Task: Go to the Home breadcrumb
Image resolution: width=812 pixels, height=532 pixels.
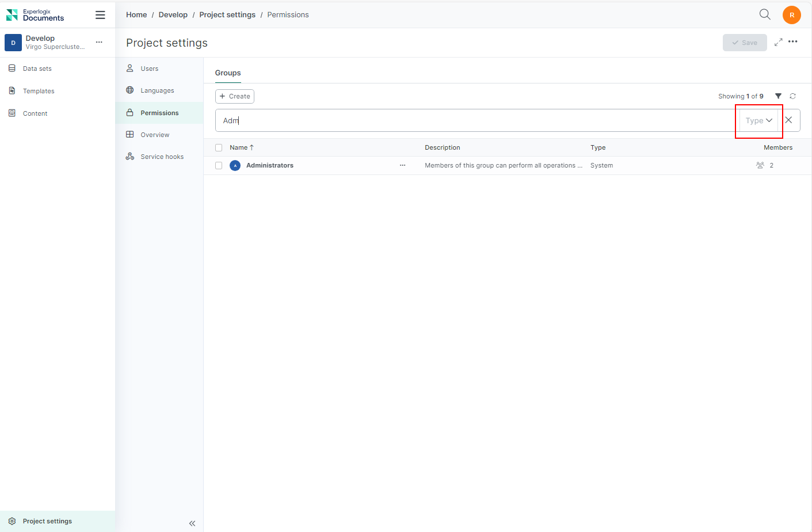Action: coord(136,15)
